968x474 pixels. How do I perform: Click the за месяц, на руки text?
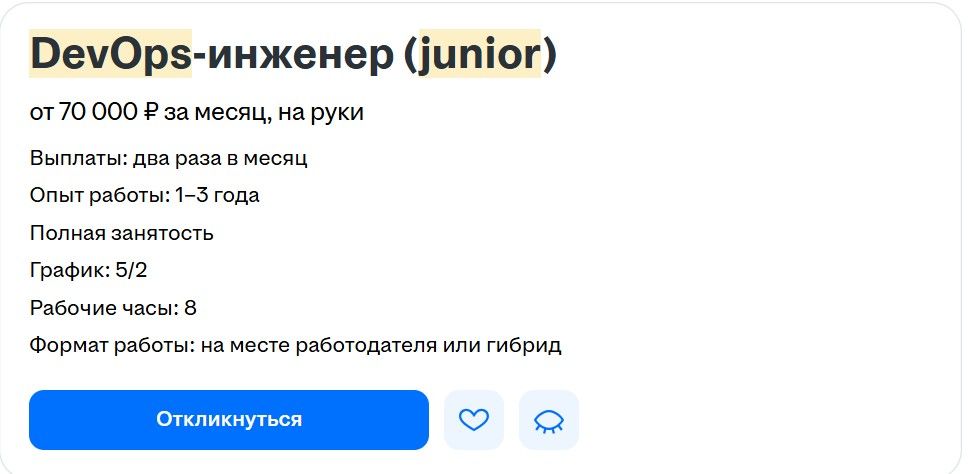pos(264,112)
